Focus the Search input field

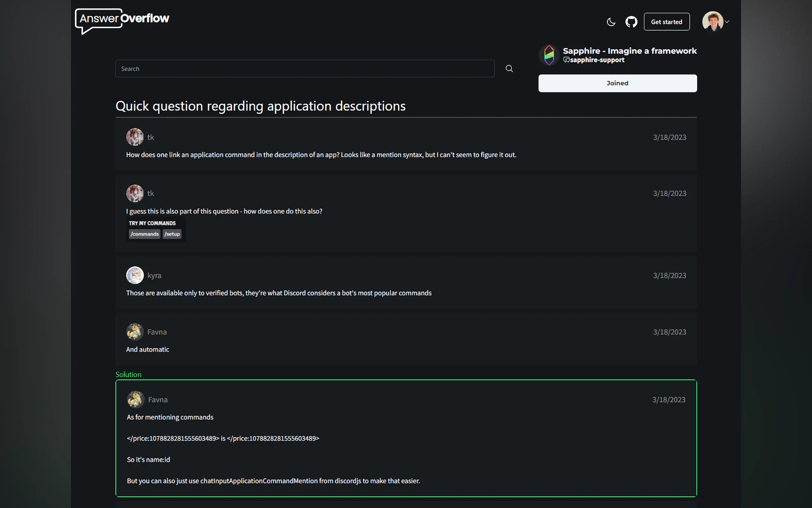pyautogui.click(x=304, y=68)
